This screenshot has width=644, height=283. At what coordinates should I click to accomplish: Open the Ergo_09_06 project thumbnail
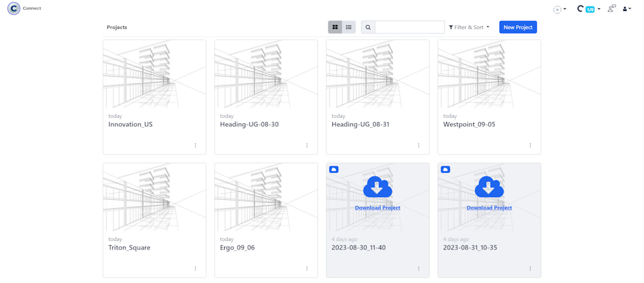[x=266, y=197]
